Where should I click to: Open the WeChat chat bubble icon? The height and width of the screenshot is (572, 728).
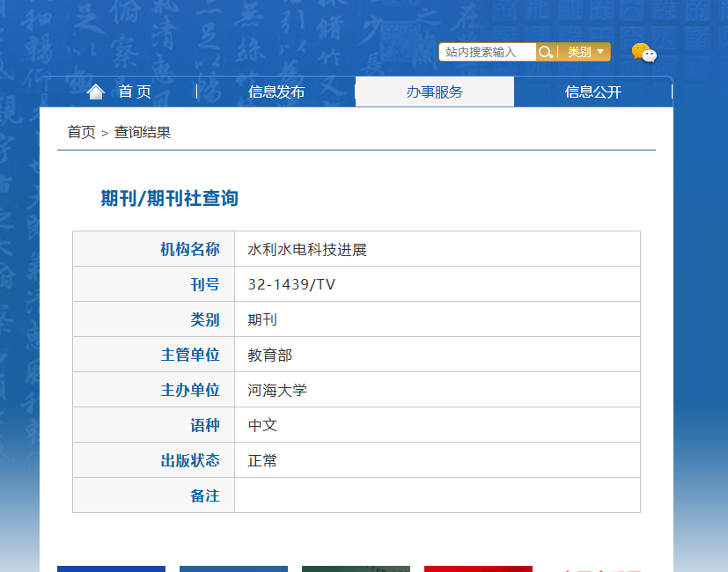(644, 53)
